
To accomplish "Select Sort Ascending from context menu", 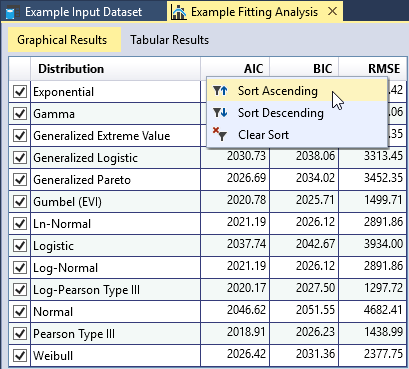I will click(297, 91).
